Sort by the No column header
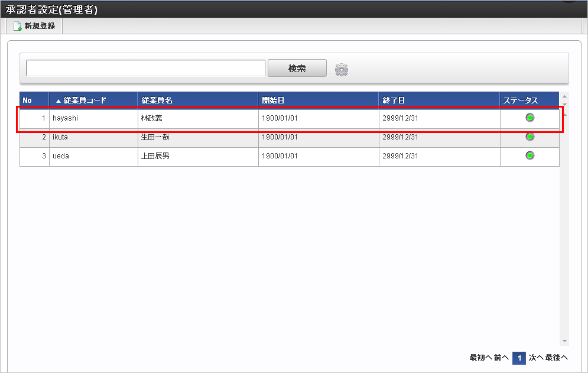588x373 pixels. (x=34, y=100)
